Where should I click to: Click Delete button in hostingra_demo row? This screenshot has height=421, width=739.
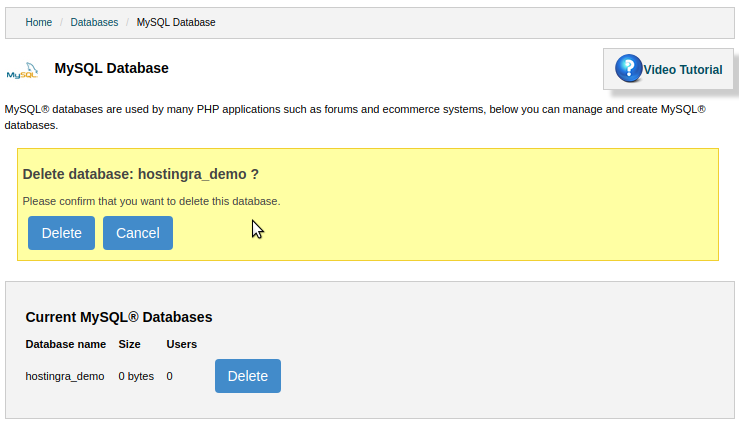(x=248, y=376)
